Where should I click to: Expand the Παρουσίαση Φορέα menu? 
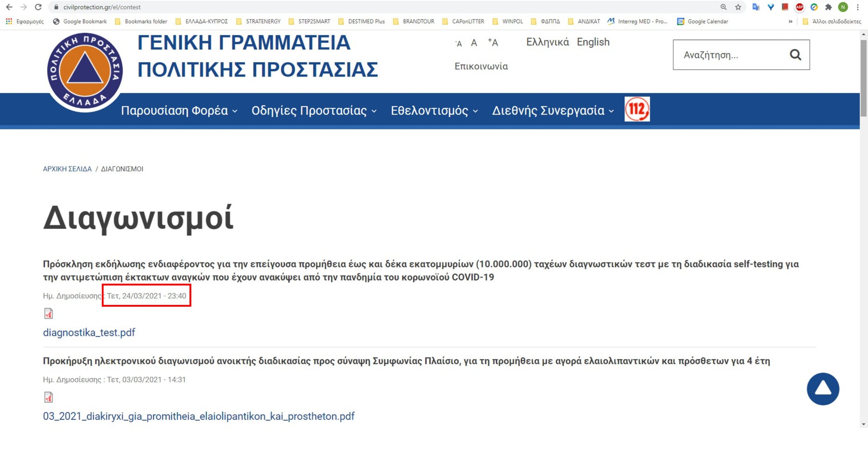pyautogui.click(x=179, y=111)
